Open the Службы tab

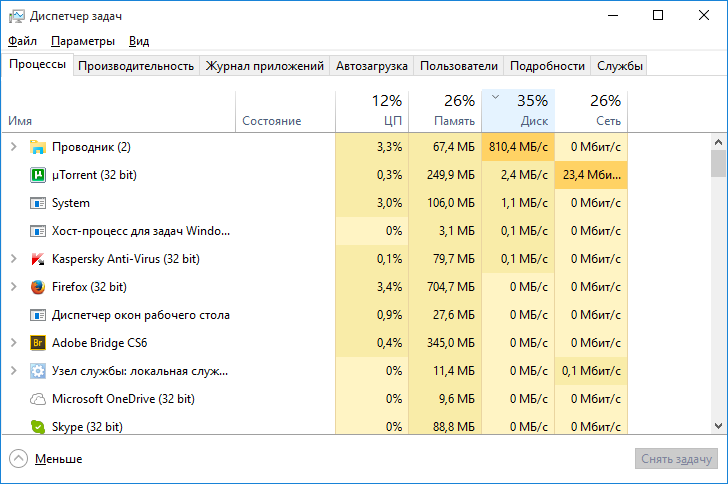pos(620,66)
